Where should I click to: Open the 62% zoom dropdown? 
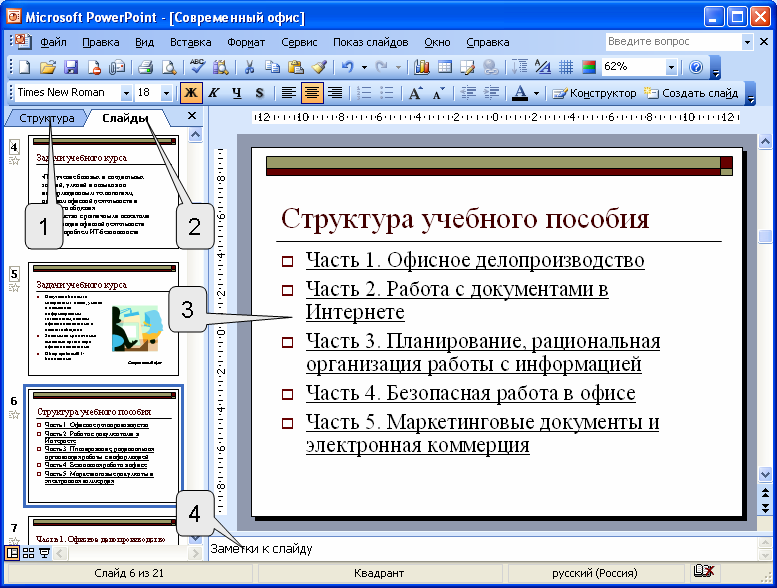click(x=671, y=67)
